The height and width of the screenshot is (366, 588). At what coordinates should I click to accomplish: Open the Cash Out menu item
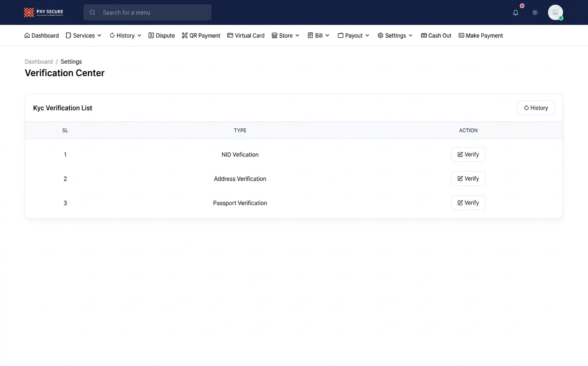(436, 35)
